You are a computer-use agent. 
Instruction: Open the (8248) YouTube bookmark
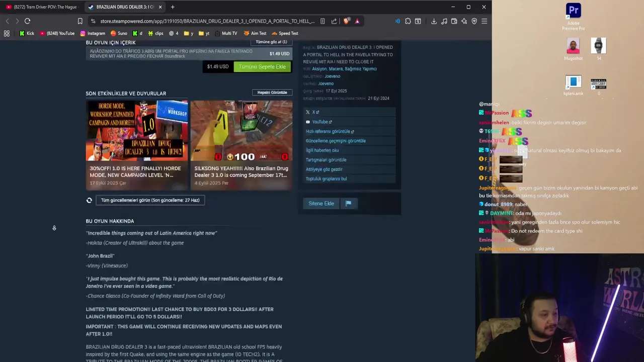[57, 33]
